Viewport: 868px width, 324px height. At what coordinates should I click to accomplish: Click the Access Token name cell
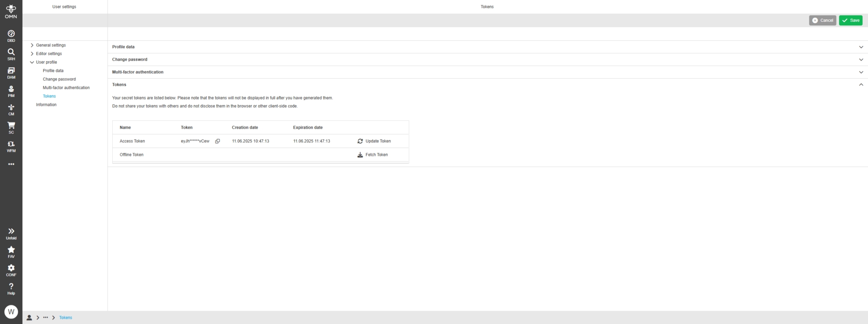pos(132,141)
